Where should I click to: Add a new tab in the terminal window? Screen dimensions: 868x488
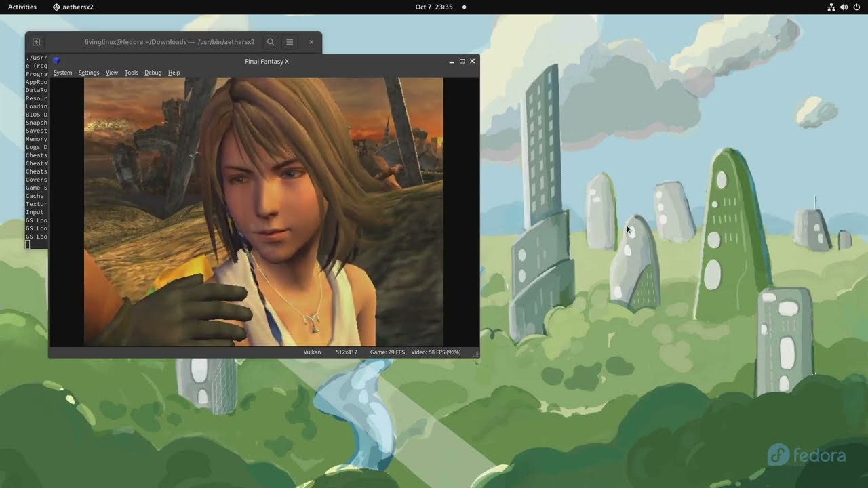[x=36, y=42]
